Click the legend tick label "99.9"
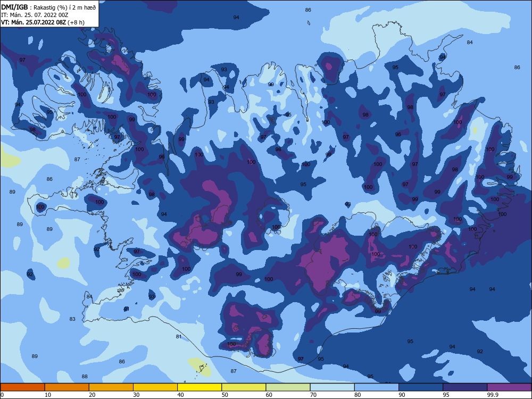 coord(492,395)
